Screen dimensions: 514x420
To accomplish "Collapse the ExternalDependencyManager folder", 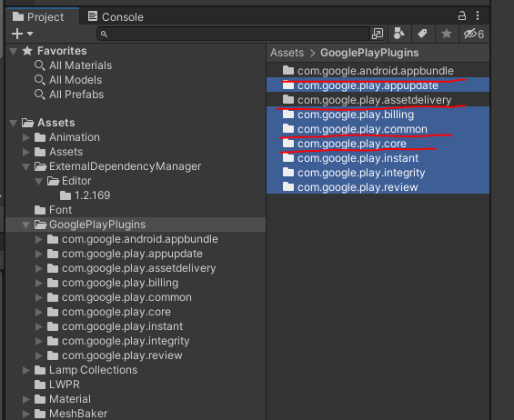I will [x=25, y=166].
